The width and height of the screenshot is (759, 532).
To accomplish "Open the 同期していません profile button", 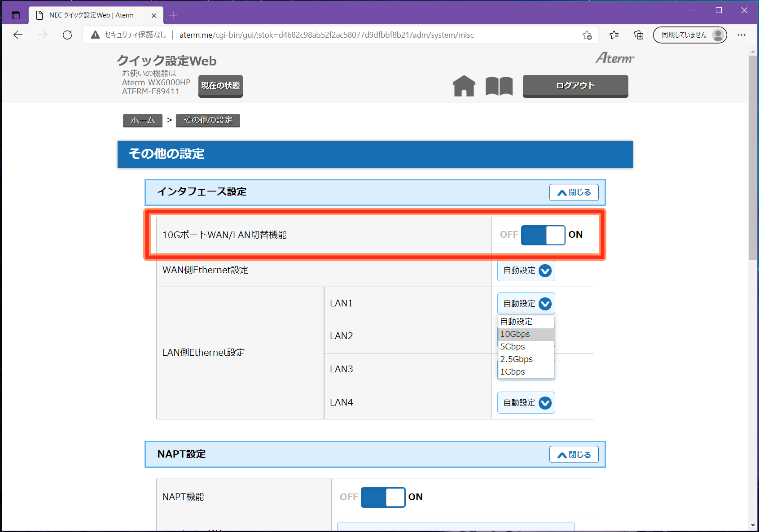I will point(690,35).
